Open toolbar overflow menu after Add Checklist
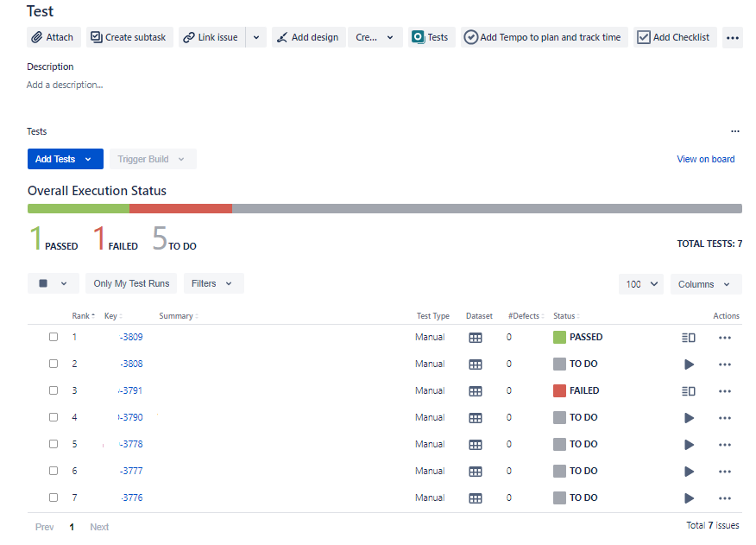 (732, 38)
